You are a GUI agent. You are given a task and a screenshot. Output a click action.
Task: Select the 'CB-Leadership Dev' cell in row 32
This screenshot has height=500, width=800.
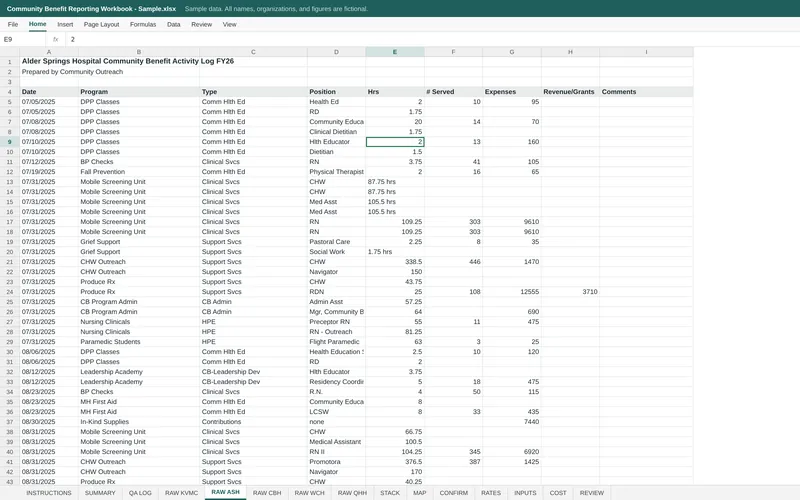coord(254,372)
